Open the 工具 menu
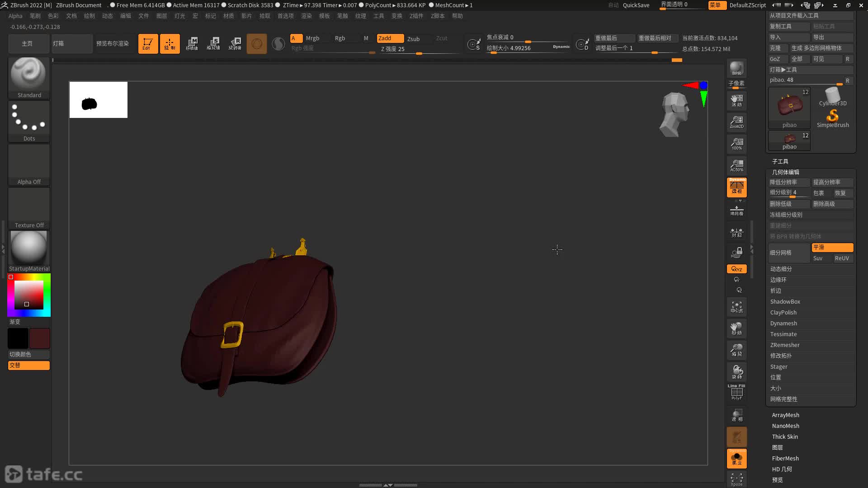 [379, 16]
